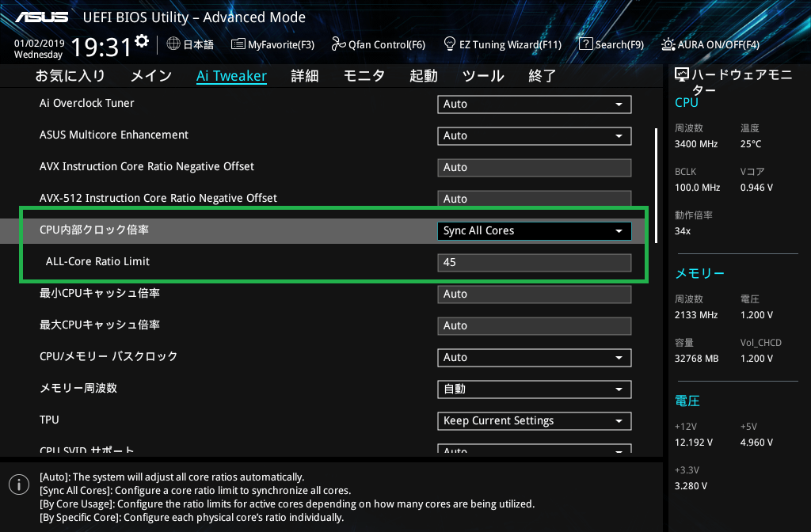
Task: Switch to the メイン tab
Action: [x=151, y=76]
